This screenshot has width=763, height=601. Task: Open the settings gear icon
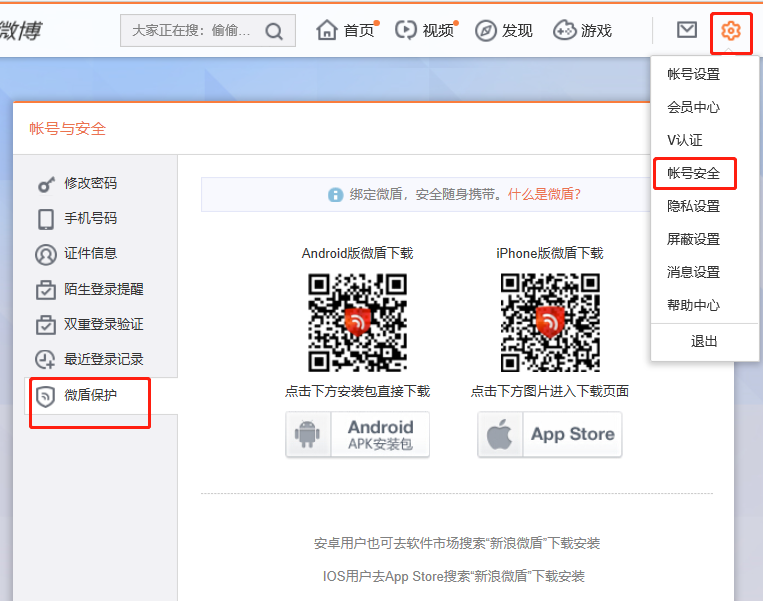(730, 31)
